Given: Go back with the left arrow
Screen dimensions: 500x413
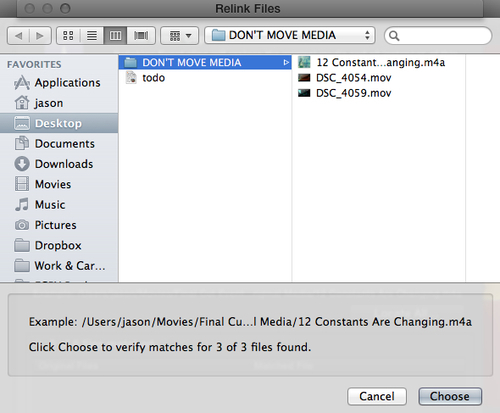Looking at the screenshot, I should coord(18,35).
